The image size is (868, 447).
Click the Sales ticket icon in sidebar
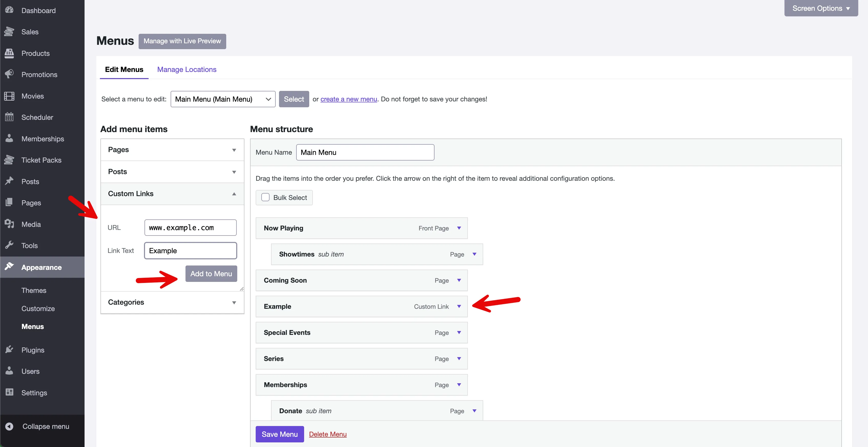[9, 32]
